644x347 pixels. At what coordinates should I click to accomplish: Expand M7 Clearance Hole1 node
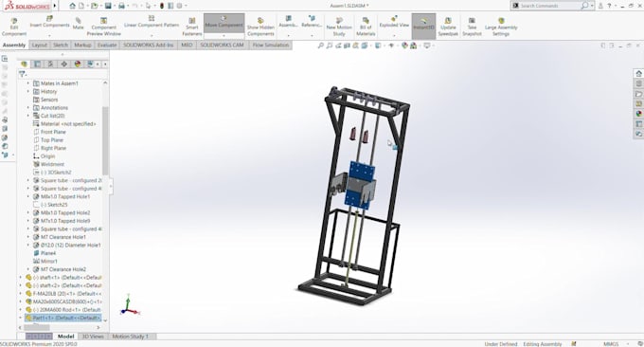27,237
